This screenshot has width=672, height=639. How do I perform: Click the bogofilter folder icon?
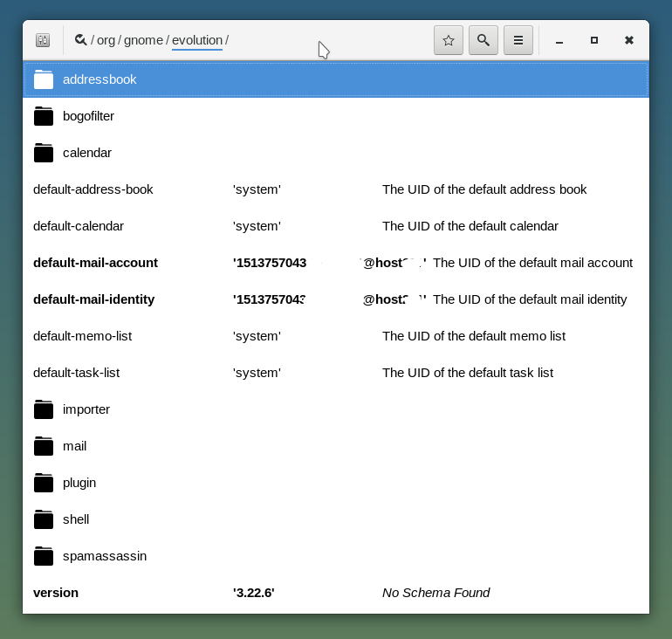click(x=44, y=116)
